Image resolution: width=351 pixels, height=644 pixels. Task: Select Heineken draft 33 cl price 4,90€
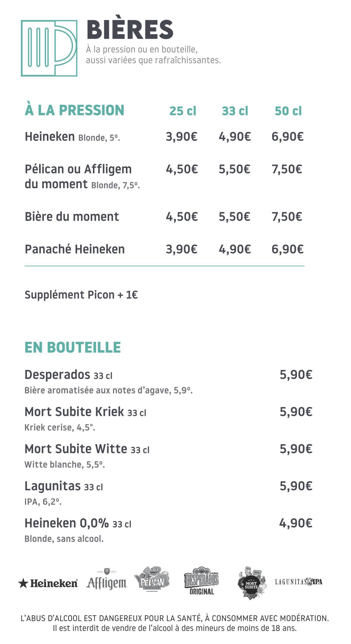235,136
